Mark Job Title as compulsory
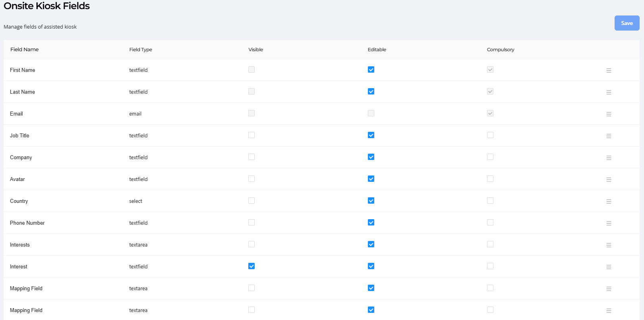This screenshot has width=644, height=320. pos(490,135)
